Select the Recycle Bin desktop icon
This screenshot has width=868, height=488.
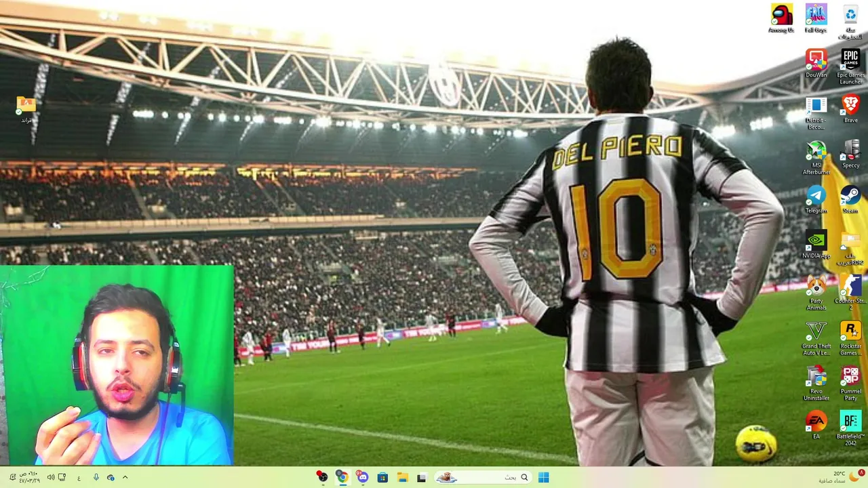(850, 20)
